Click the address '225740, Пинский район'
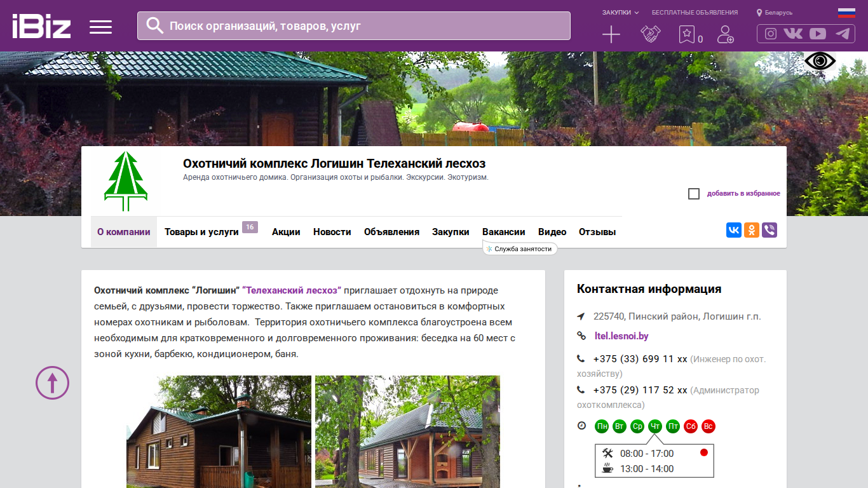Screen dimensions: 868x488 [677, 316]
